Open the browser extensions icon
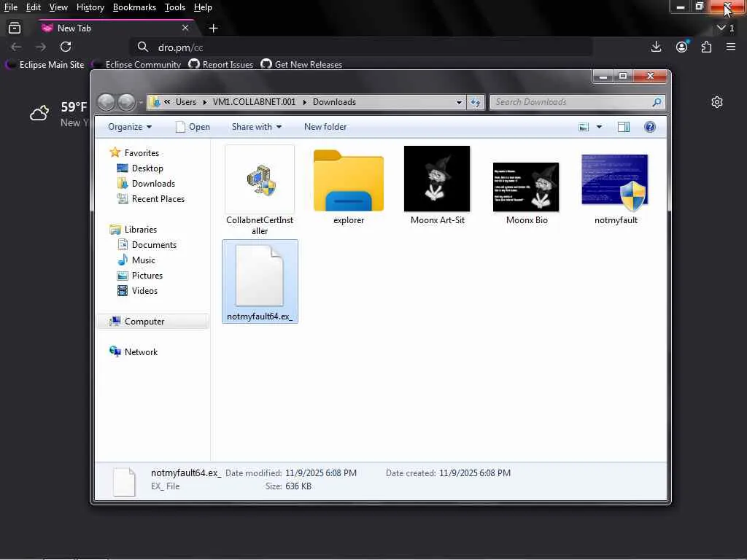 click(x=706, y=47)
